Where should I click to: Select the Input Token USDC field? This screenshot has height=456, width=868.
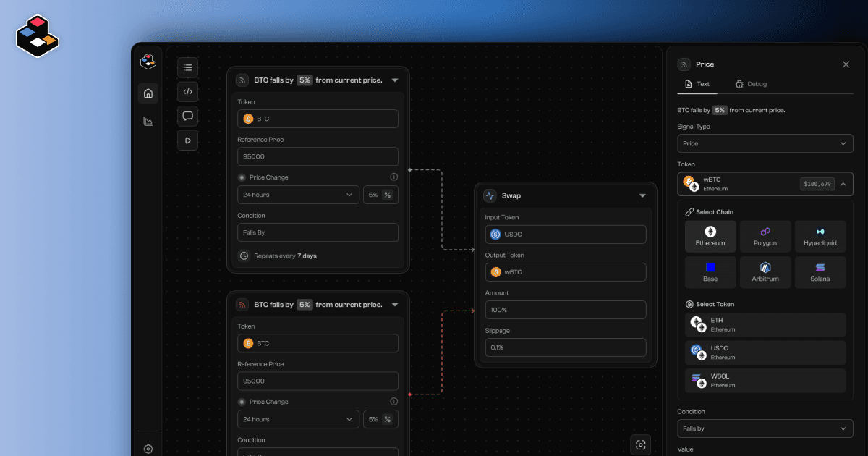tap(566, 235)
